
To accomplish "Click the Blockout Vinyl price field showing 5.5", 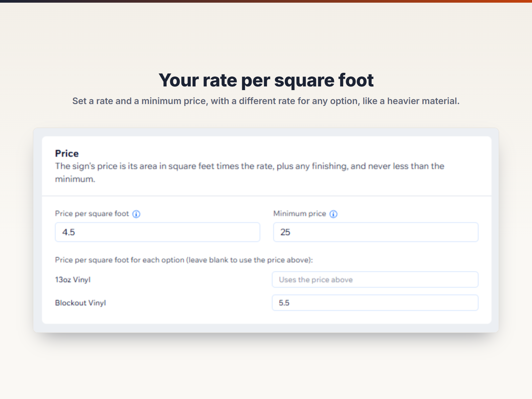I will point(375,303).
